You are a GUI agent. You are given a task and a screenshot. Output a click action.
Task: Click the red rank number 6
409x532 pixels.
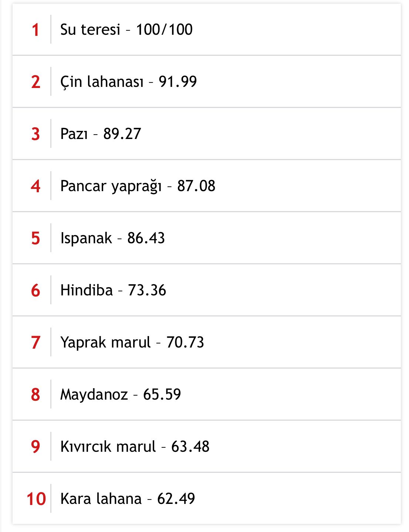click(36, 291)
